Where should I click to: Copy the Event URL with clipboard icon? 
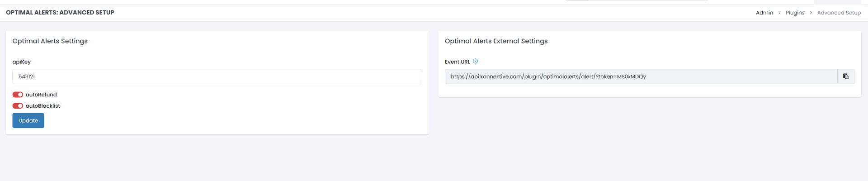(845, 76)
